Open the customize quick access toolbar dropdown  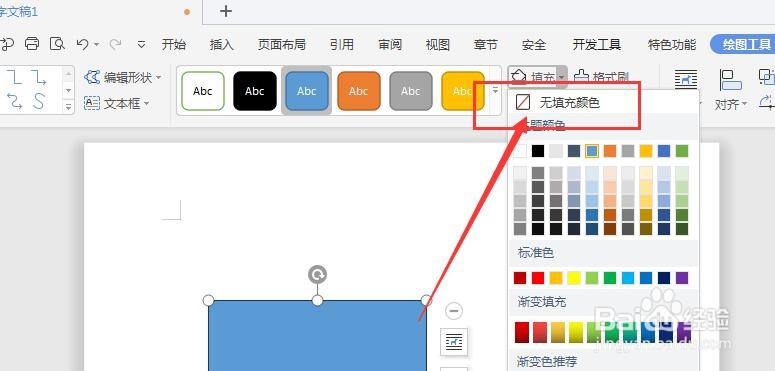click(141, 44)
